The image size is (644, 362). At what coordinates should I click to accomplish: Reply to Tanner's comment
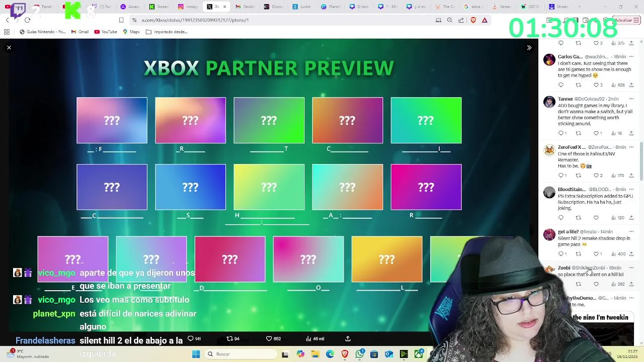point(561,133)
